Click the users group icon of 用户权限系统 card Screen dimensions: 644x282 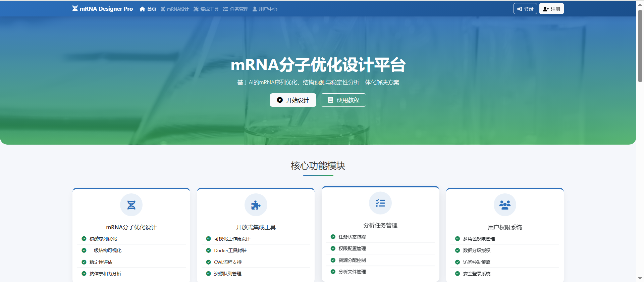[505, 205]
